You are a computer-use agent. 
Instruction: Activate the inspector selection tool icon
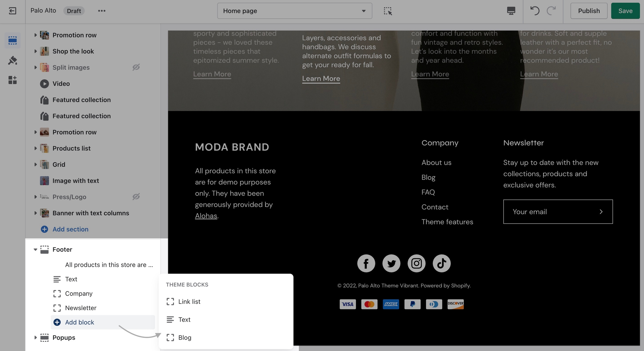tap(388, 11)
